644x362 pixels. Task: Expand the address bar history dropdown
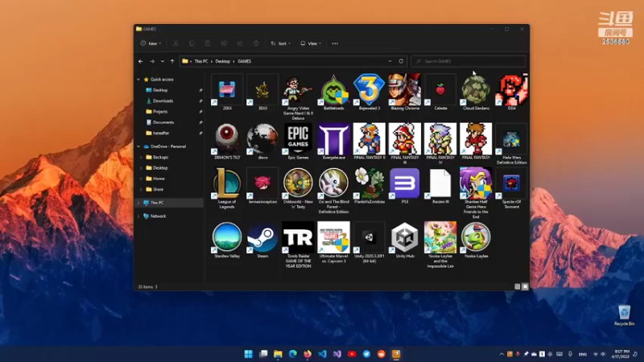[390, 61]
